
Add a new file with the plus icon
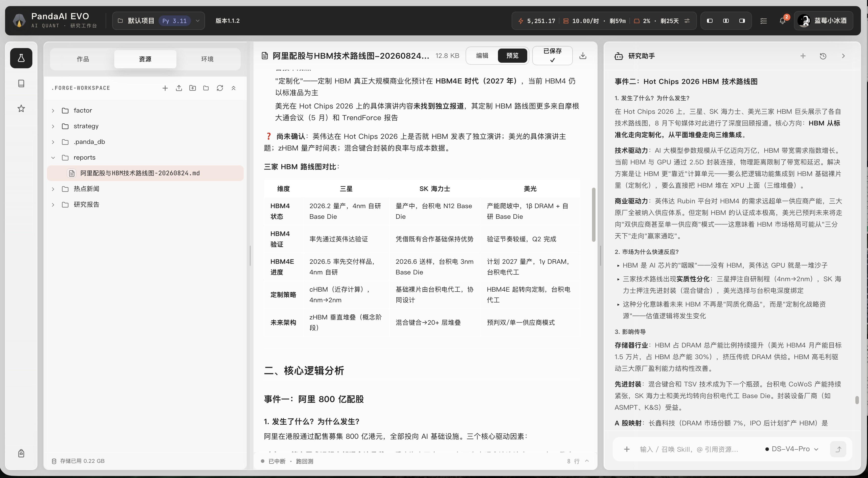(x=165, y=88)
